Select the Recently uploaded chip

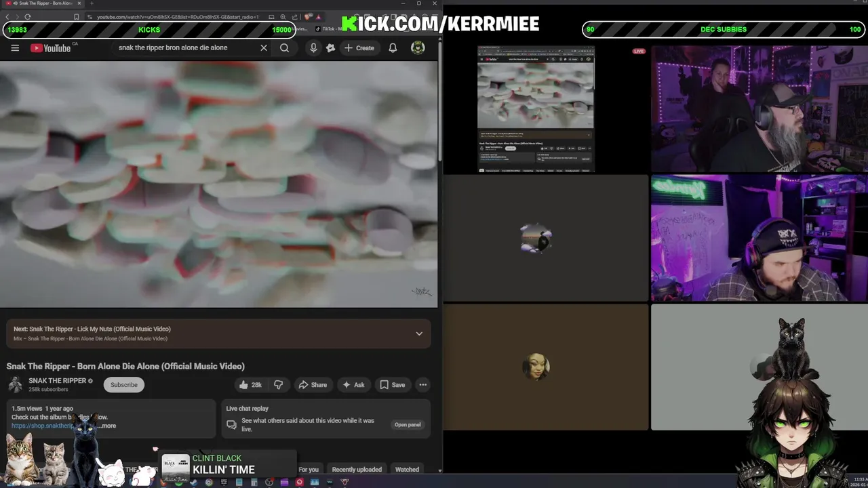click(357, 470)
